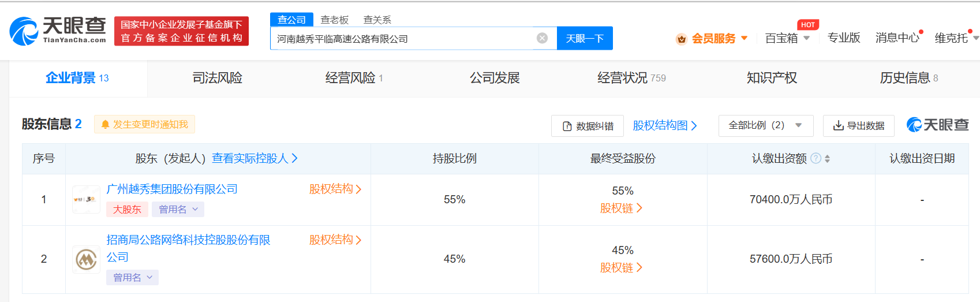This screenshot has width=980, height=302.
Task: Click the 认缴出资日期 column header
Action: point(922,158)
